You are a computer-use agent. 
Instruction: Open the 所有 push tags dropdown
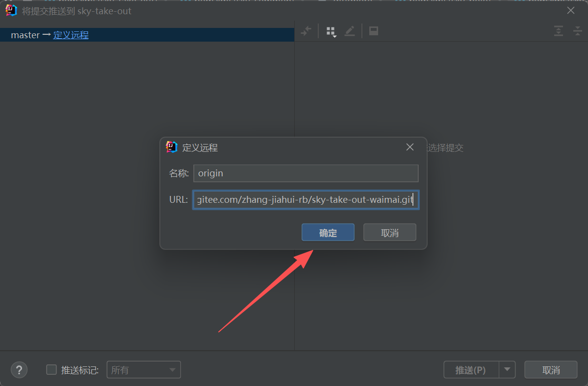tap(144, 370)
